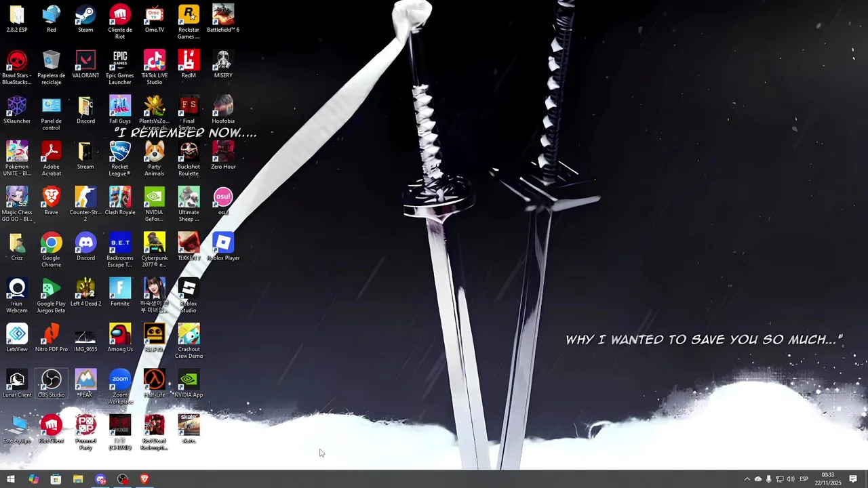Viewport: 868px width, 488px height.
Task: Open the notification center icon
Action: [853, 479]
